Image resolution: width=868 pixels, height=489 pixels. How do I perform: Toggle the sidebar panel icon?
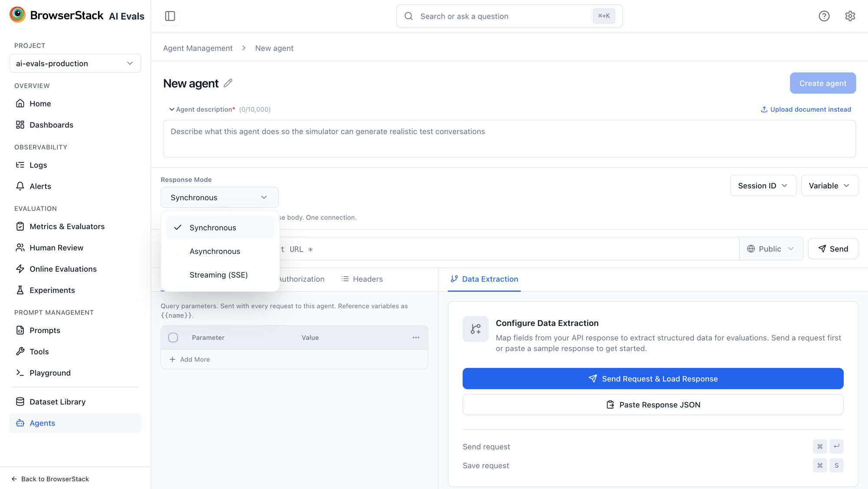click(170, 16)
